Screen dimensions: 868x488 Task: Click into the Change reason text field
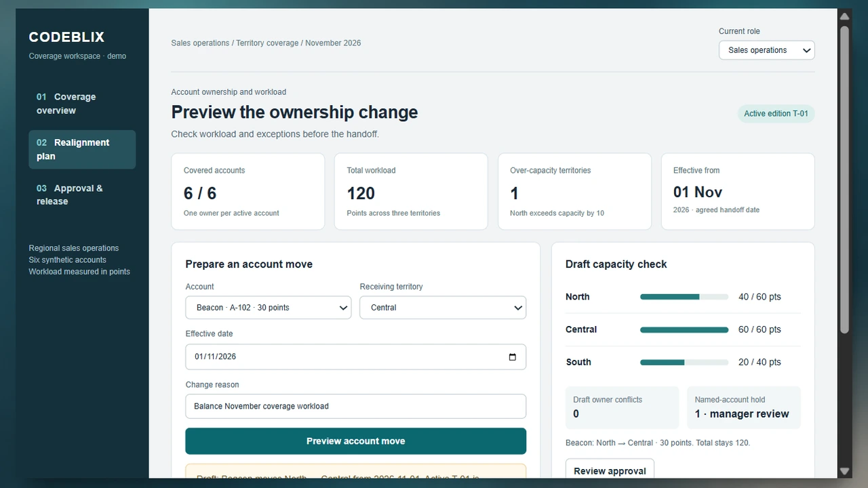(355, 407)
